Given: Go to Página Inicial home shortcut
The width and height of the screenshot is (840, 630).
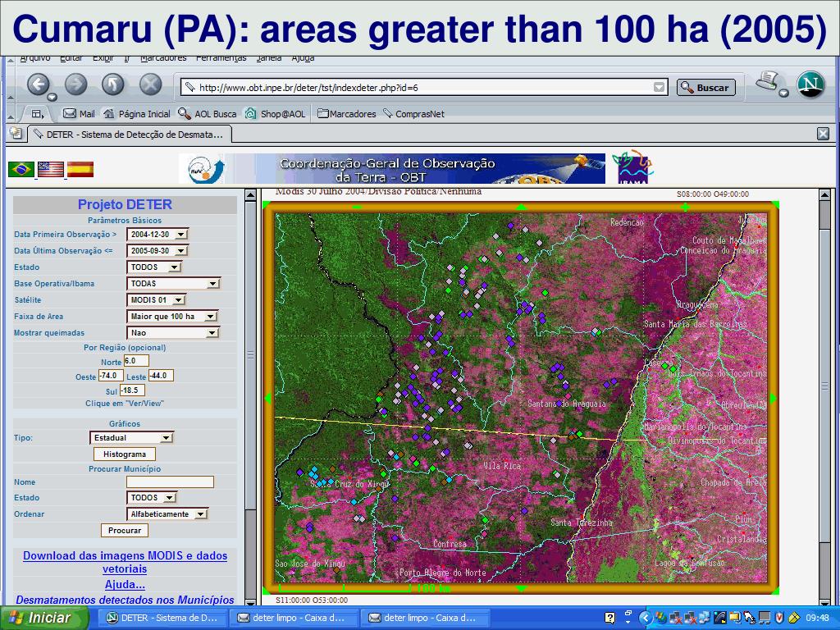Looking at the screenshot, I should click(x=137, y=113).
